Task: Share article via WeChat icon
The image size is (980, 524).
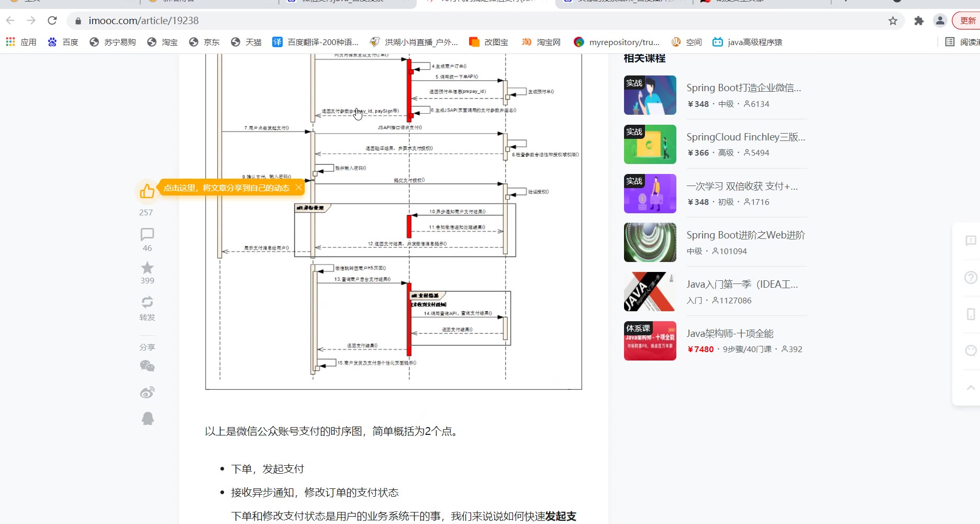Action: coord(147,366)
